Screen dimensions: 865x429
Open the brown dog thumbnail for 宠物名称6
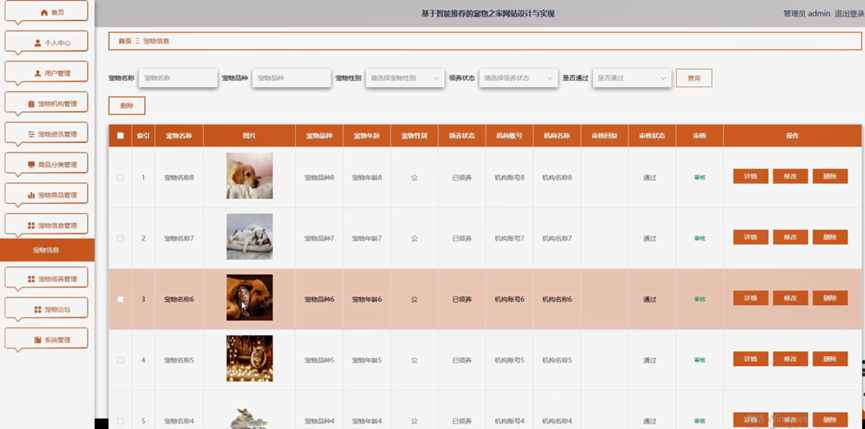point(249,298)
